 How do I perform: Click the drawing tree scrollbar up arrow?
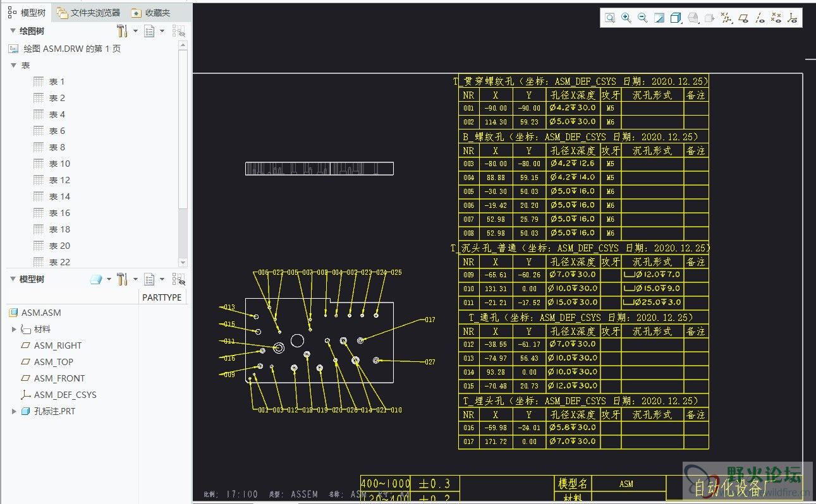click(183, 45)
